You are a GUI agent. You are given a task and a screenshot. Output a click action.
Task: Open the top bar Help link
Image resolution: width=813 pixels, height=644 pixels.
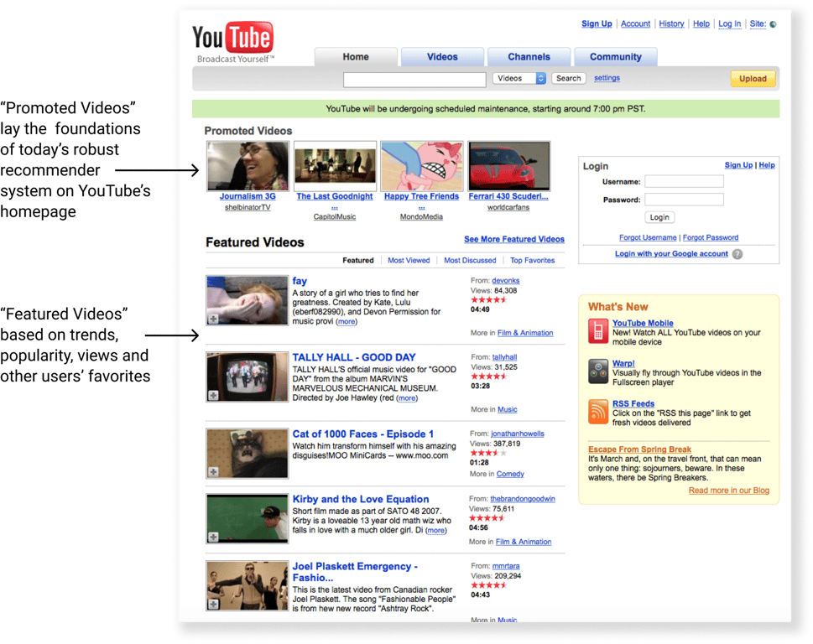coord(701,23)
